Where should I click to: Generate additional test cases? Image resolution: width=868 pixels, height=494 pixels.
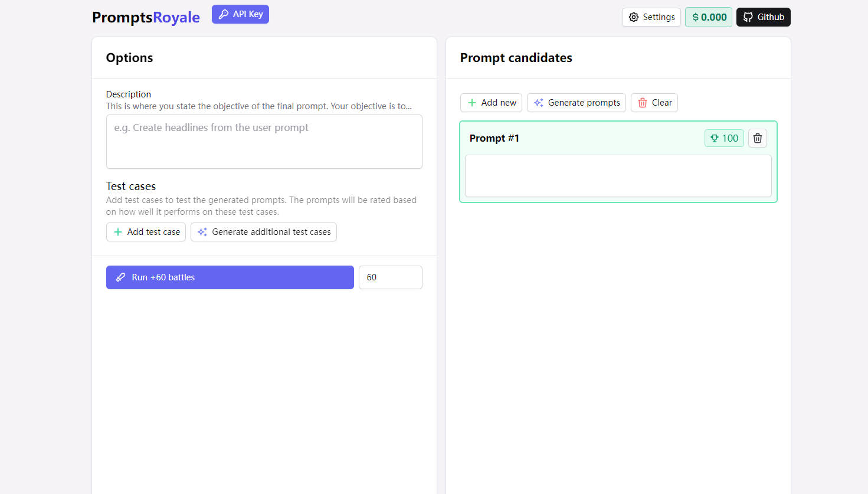coord(263,232)
